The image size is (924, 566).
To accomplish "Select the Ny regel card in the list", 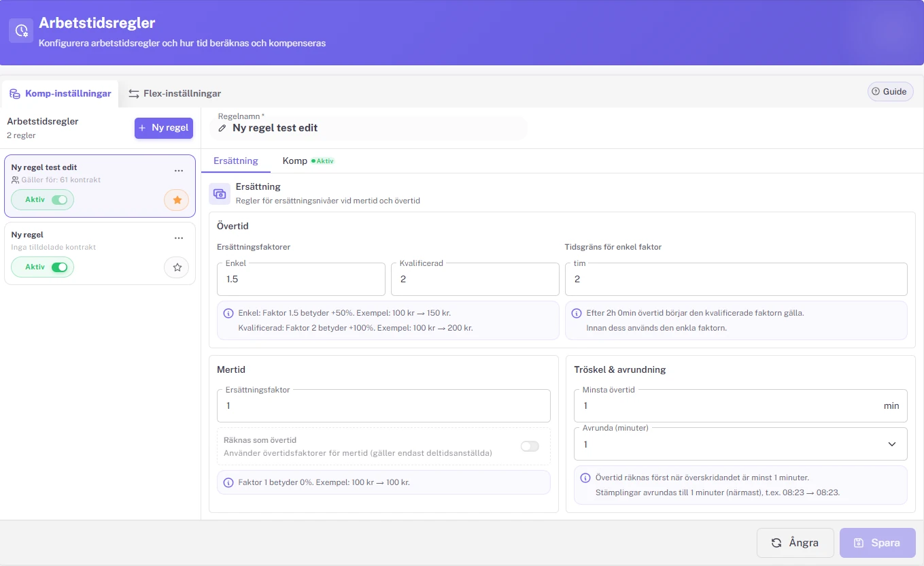I will pos(100,253).
